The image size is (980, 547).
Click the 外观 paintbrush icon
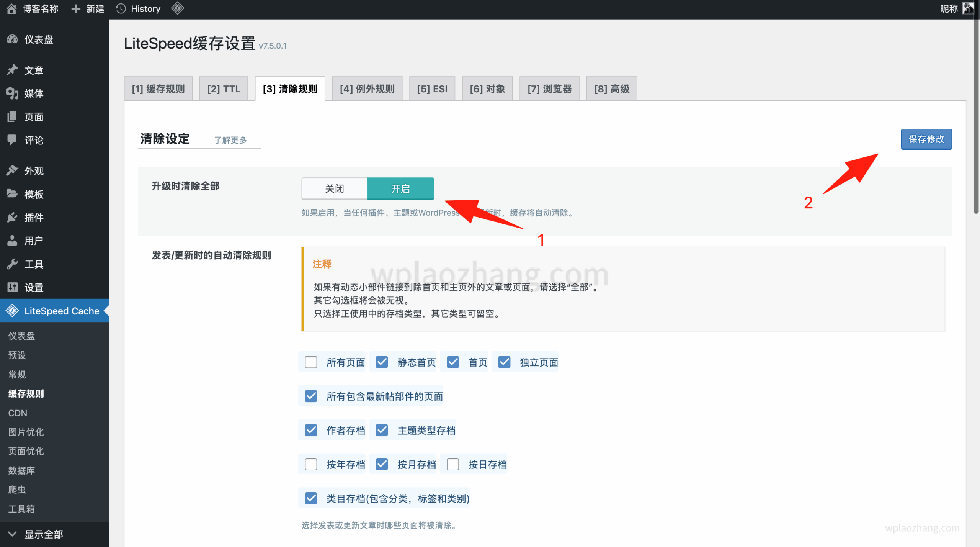12,170
